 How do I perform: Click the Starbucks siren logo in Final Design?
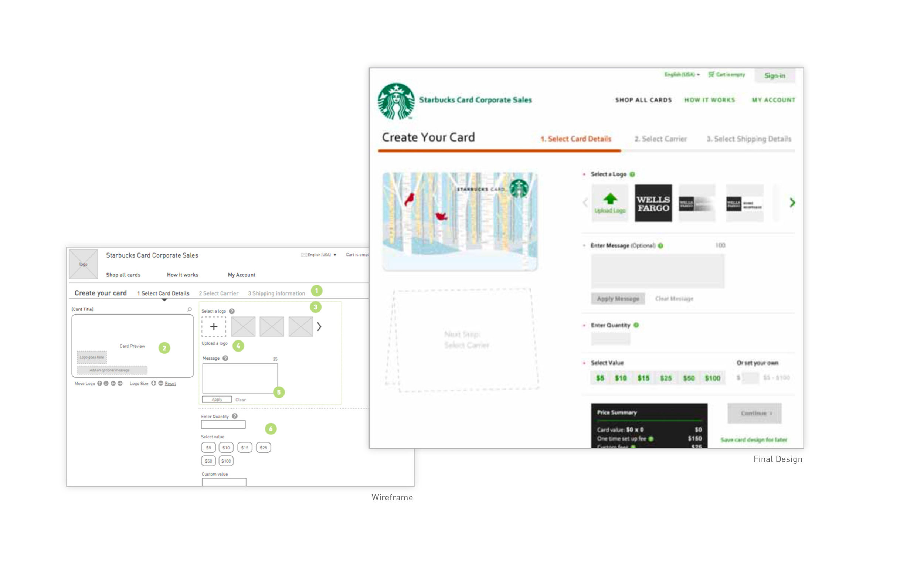(x=396, y=101)
